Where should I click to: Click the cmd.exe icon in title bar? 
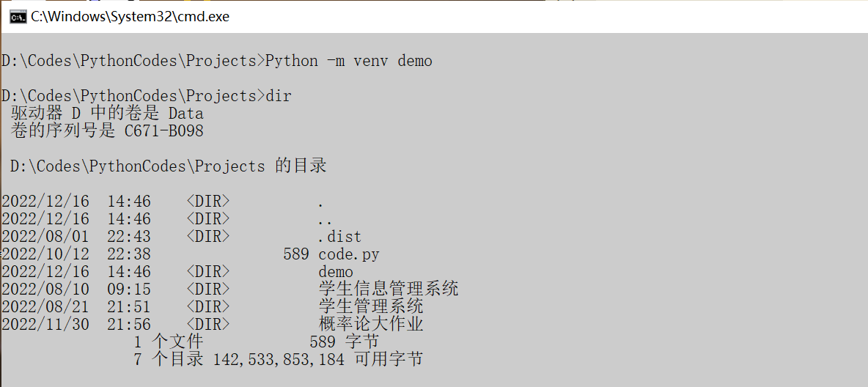(18, 16)
